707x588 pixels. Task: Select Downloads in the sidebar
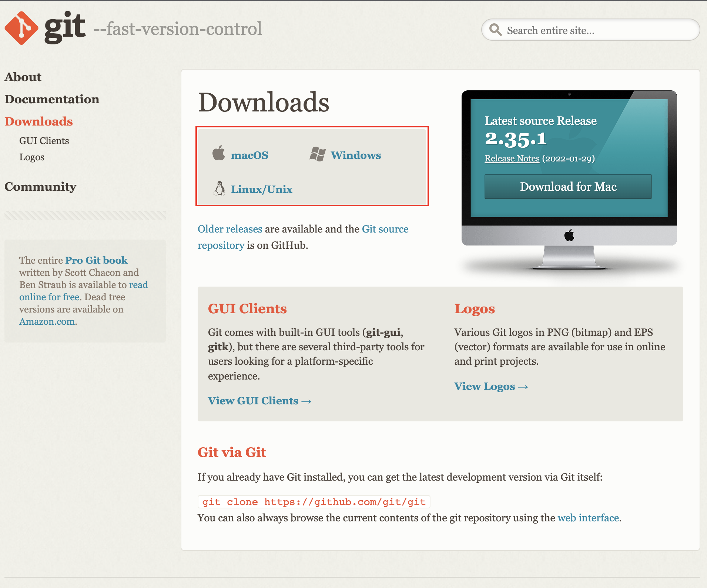(x=38, y=121)
